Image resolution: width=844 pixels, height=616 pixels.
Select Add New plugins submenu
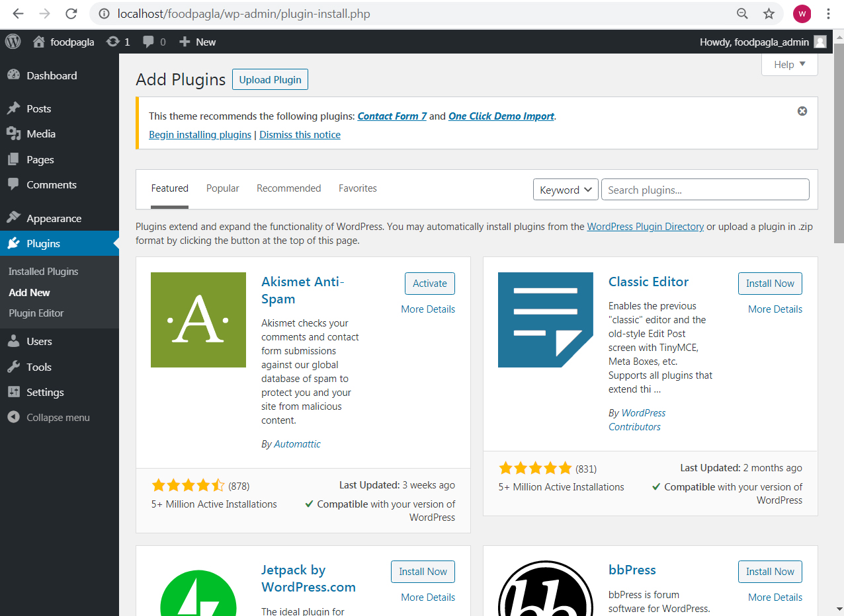(x=30, y=292)
